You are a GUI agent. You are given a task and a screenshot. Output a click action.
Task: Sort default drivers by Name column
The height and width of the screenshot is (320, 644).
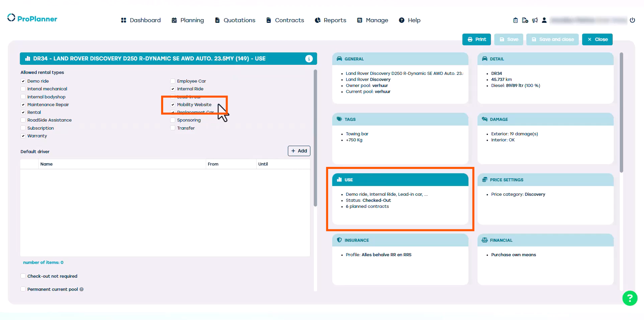122,164
